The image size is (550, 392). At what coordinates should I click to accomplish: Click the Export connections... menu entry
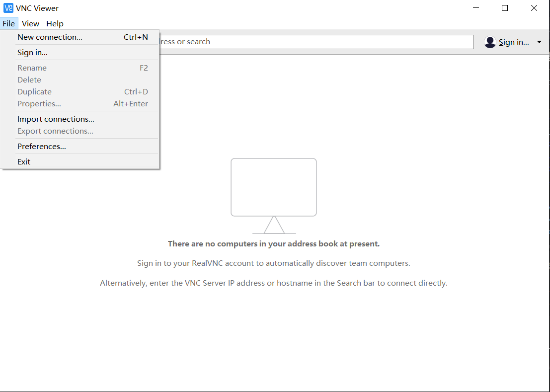[55, 131]
